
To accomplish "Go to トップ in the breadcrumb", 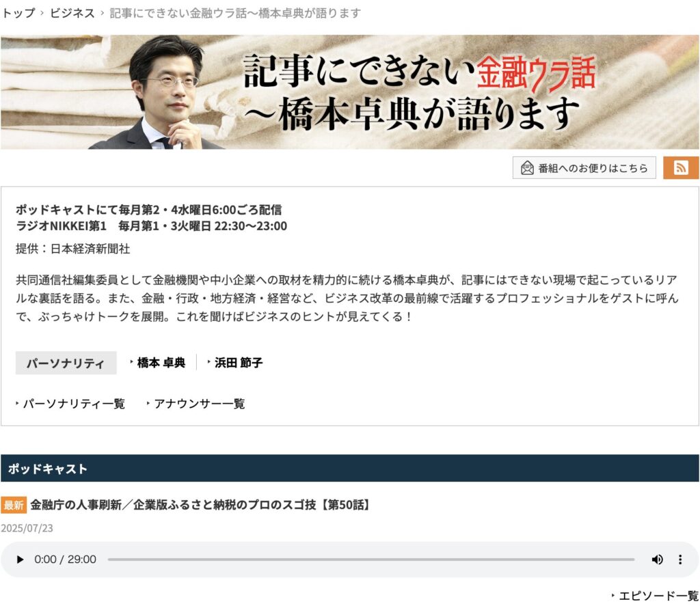I will point(18,13).
